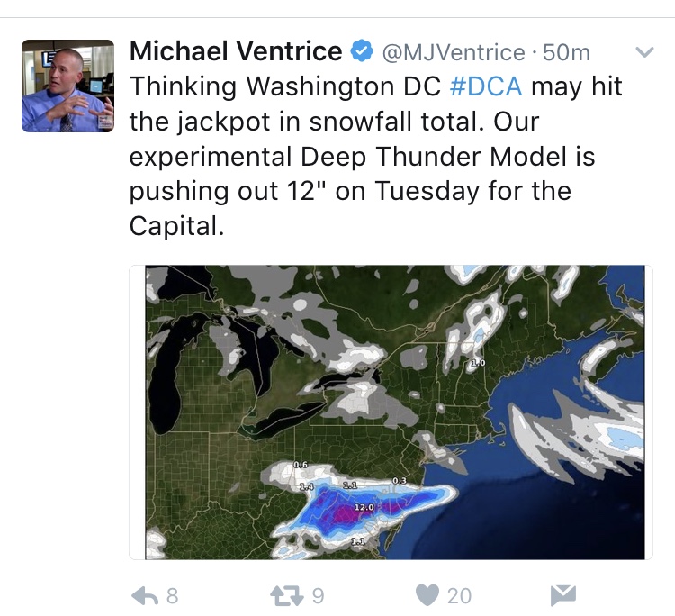675x616 pixels.
Task: Open the snowfall map image
Action: (x=395, y=412)
